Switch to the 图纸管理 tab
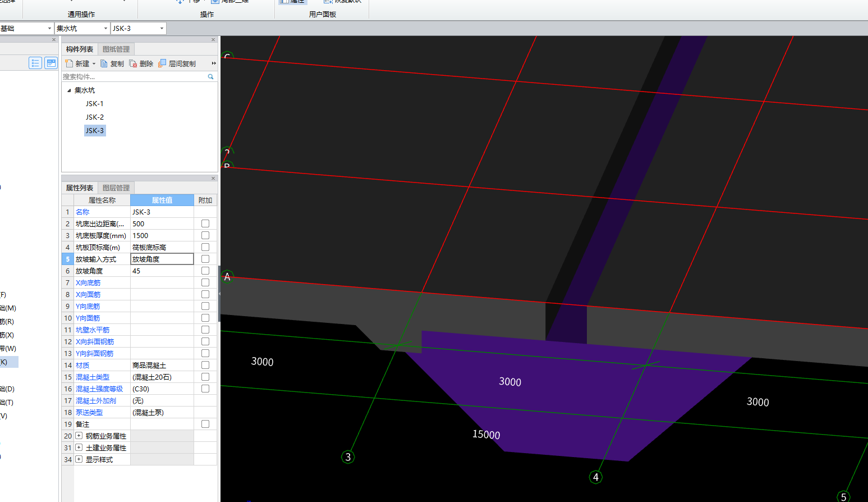Viewport: 868px width, 502px height. (x=116, y=49)
